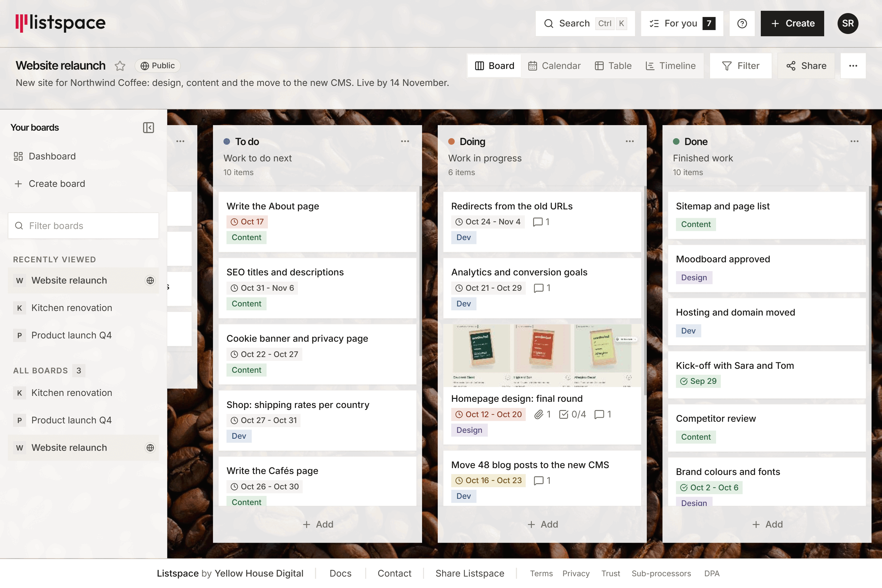This screenshot has width=882, height=588.
Task: Add a card to the Done column
Action: coord(767,524)
